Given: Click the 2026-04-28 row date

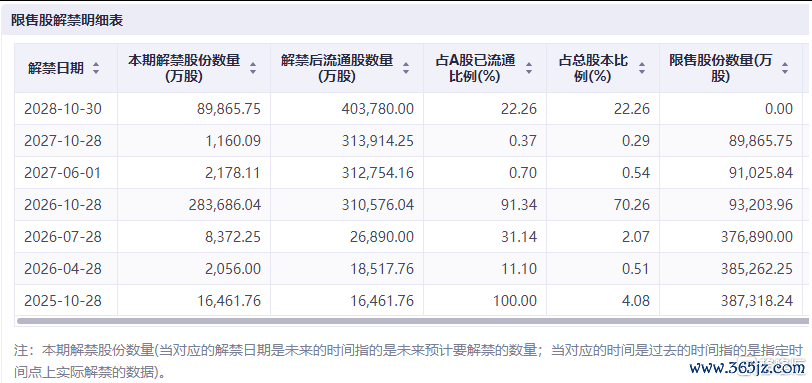Looking at the screenshot, I should pos(63,269).
